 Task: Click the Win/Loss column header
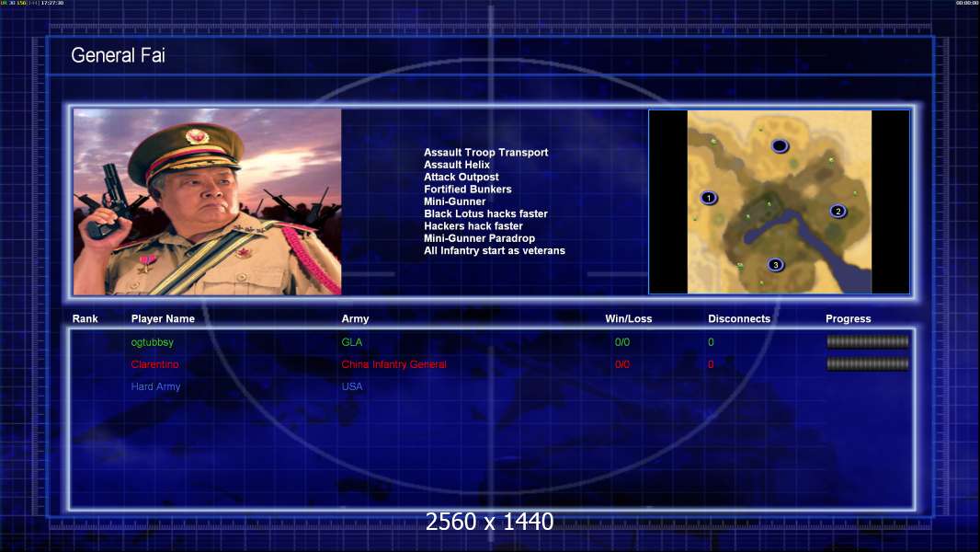pos(628,319)
